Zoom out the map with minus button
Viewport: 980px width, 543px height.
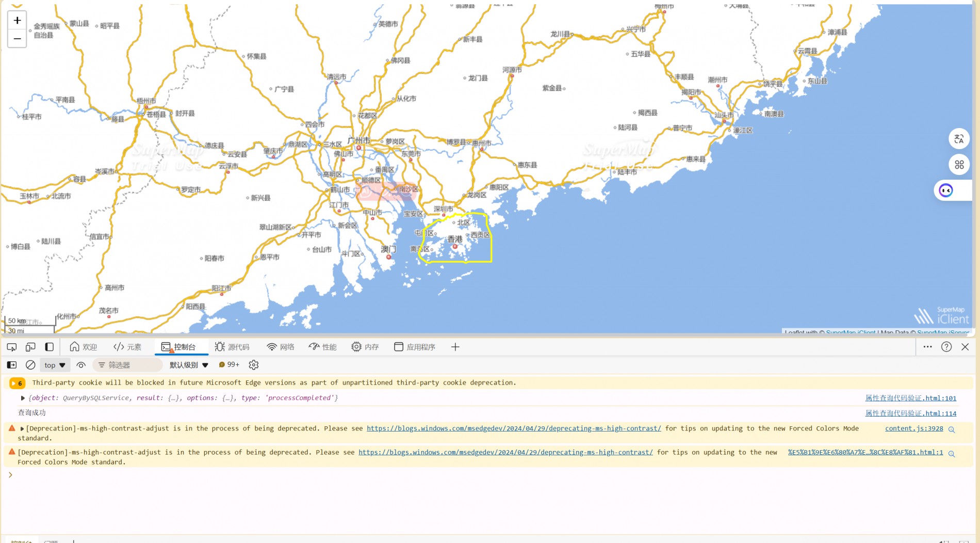pyautogui.click(x=17, y=39)
